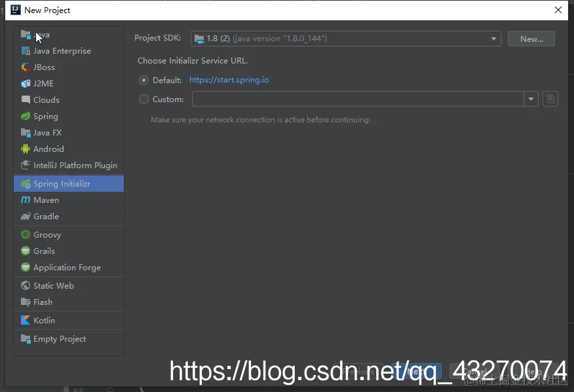
Task: Expand the Custom URL history dropdown arrow
Action: click(531, 99)
